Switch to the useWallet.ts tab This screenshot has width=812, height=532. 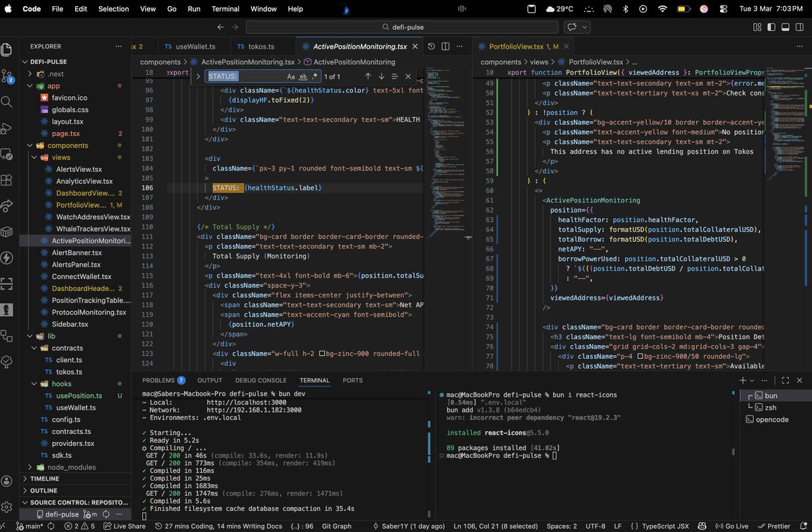pyautogui.click(x=195, y=47)
